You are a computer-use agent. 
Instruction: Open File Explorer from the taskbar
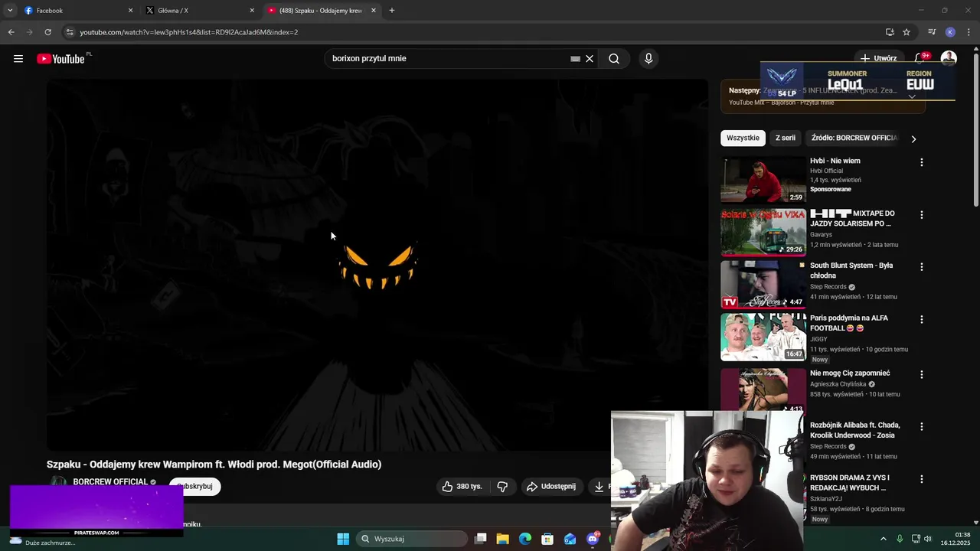(503, 539)
